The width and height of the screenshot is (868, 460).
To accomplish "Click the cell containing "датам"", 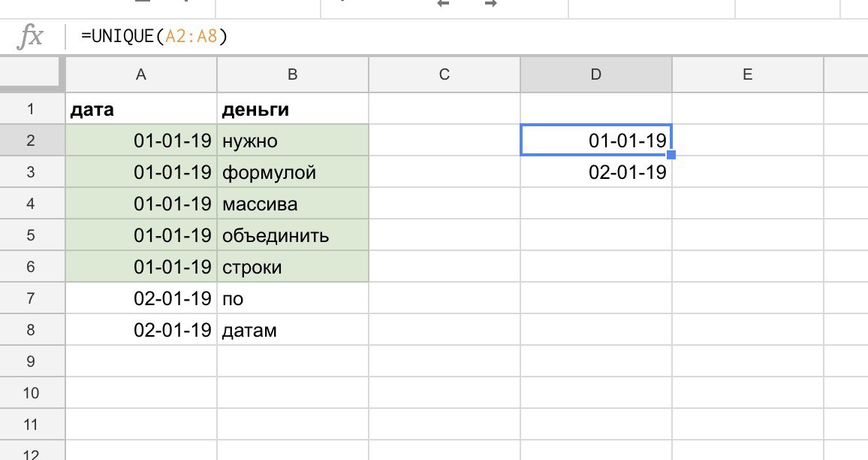I will click(x=293, y=330).
